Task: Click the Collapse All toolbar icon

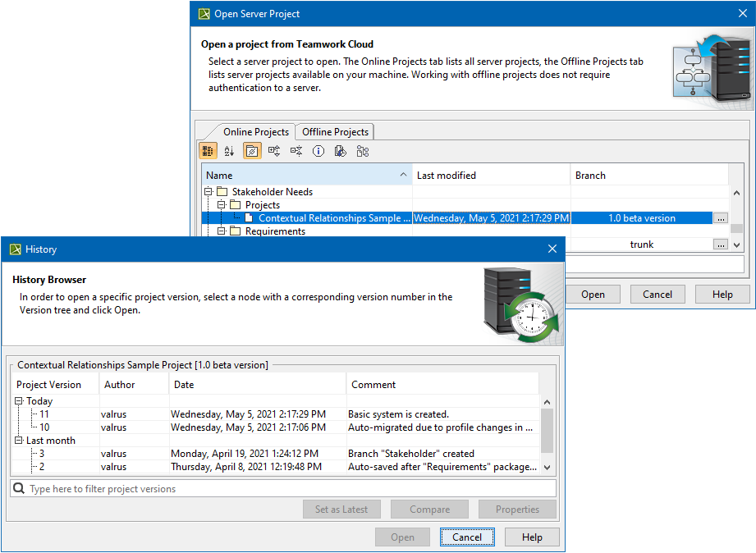Action: (296, 151)
